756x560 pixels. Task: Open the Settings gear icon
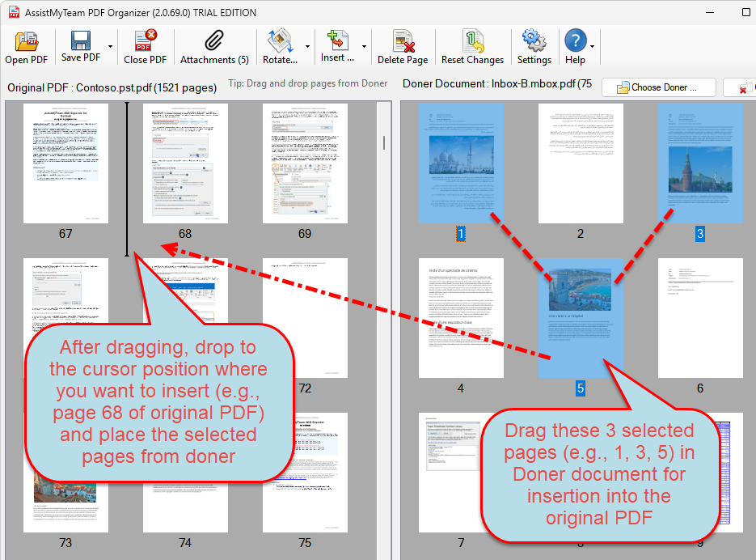click(x=534, y=41)
